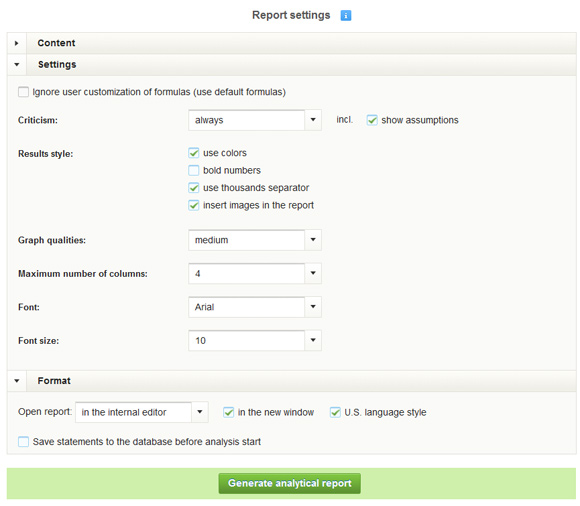Toggle insert images in the report

193,205
